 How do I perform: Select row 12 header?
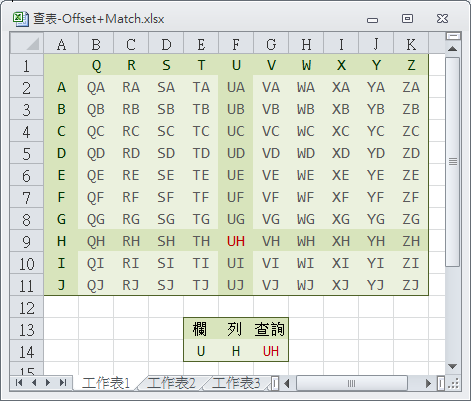point(27,307)
